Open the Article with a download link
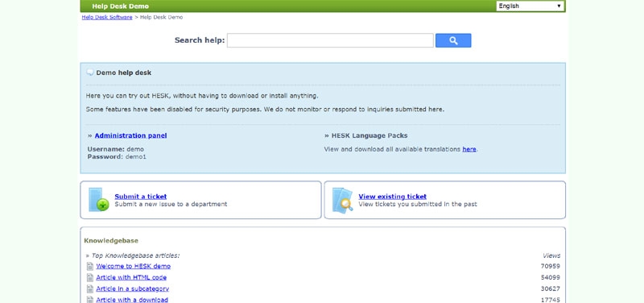This screenshot has width=644, height=303. (x=132, y=300)
